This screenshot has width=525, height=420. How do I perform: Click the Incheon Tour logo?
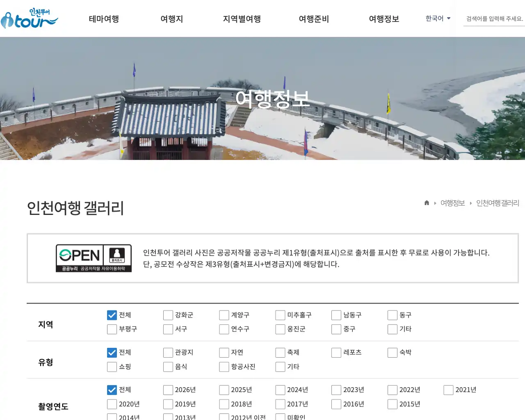[29, 18]
